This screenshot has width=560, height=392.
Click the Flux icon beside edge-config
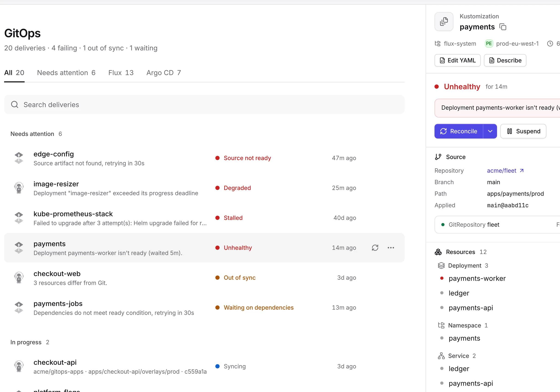[x=19, y=158]
